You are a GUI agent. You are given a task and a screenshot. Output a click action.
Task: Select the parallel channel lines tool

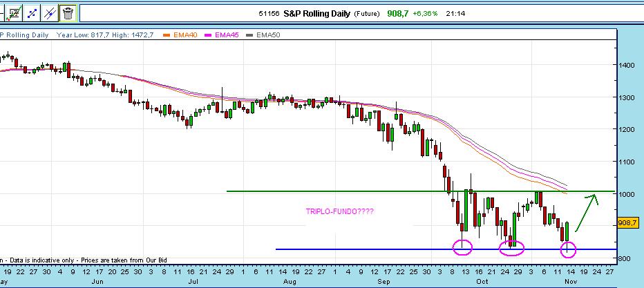pos(50,13)
